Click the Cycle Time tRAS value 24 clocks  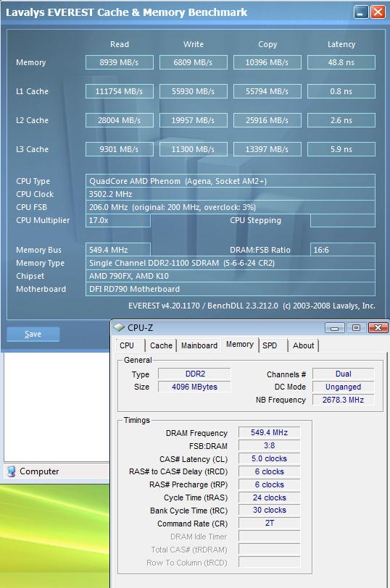click(x=270, y=497)
